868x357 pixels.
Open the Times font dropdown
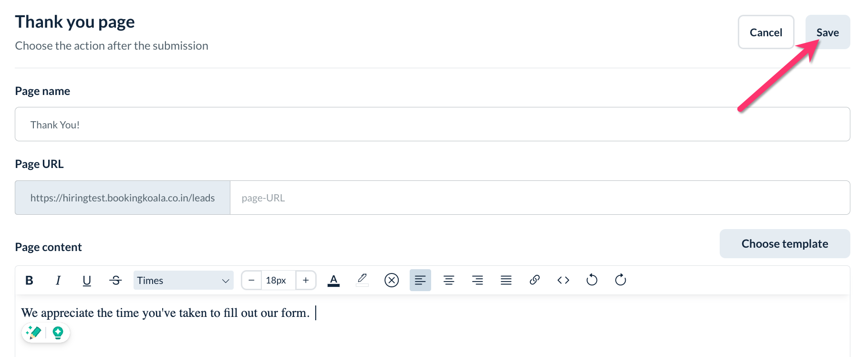(183, 280)
